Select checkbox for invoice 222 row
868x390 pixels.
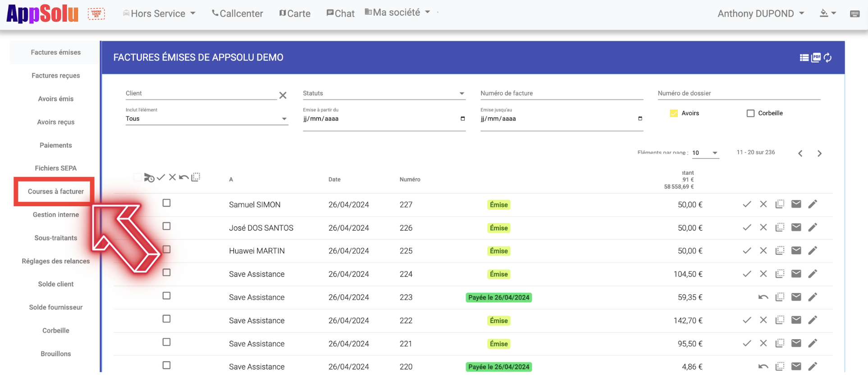pos(167,319)
